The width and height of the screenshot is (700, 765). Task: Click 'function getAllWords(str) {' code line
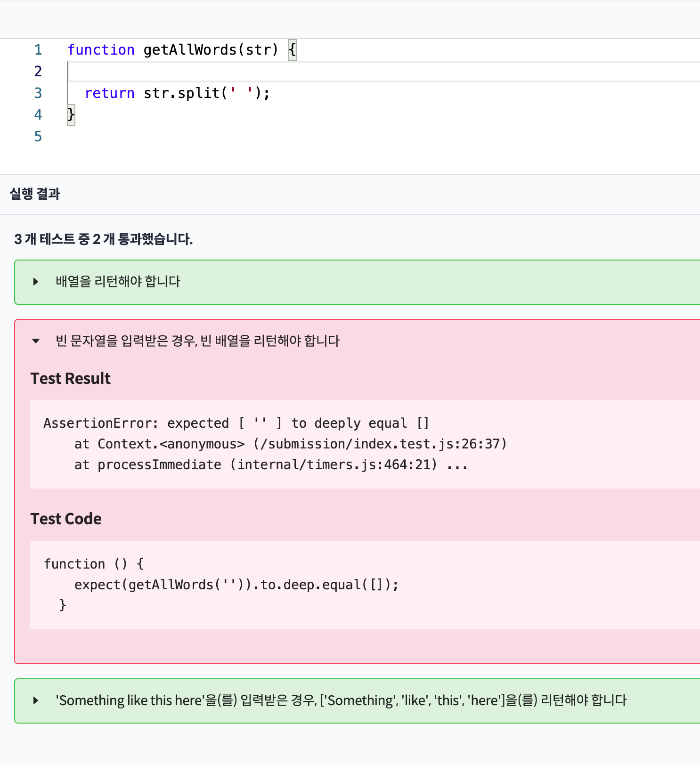tap(182, 50)
